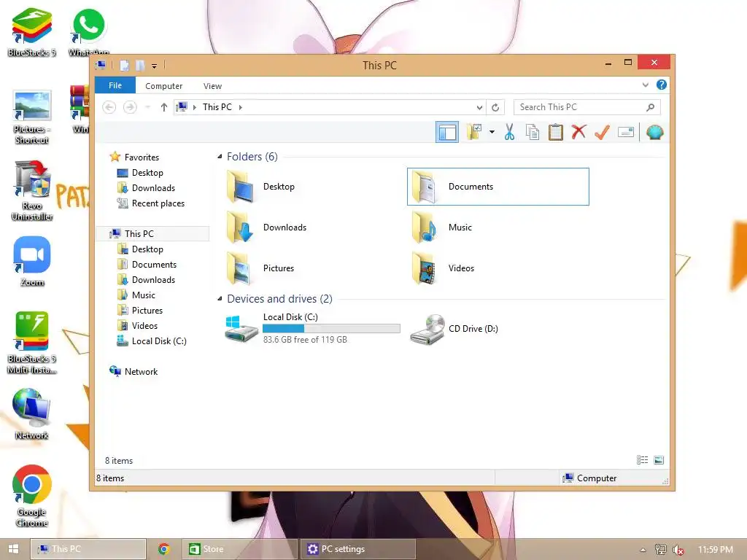Open the Computer ribbon tab
Screen dimensions: 747x560
pos(163,86)
